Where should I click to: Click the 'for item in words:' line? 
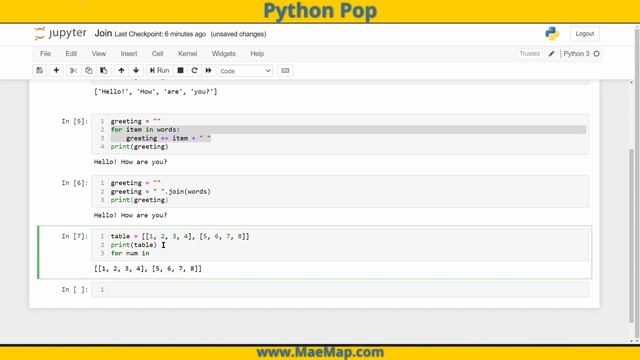145,129
